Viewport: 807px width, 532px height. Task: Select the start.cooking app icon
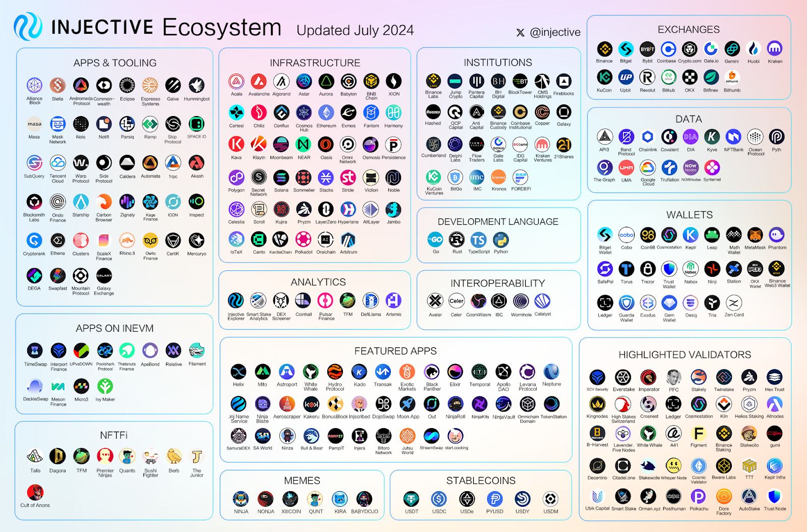point(455,436)
